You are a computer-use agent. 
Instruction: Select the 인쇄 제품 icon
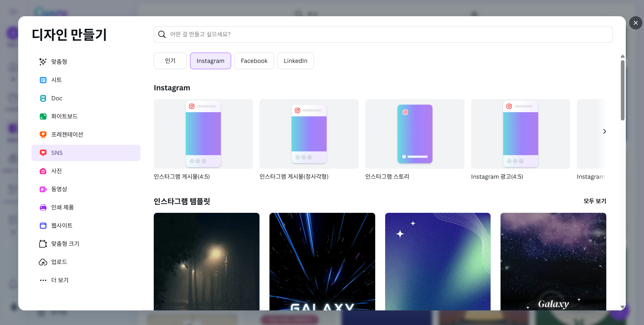click(x=43, y=207)
